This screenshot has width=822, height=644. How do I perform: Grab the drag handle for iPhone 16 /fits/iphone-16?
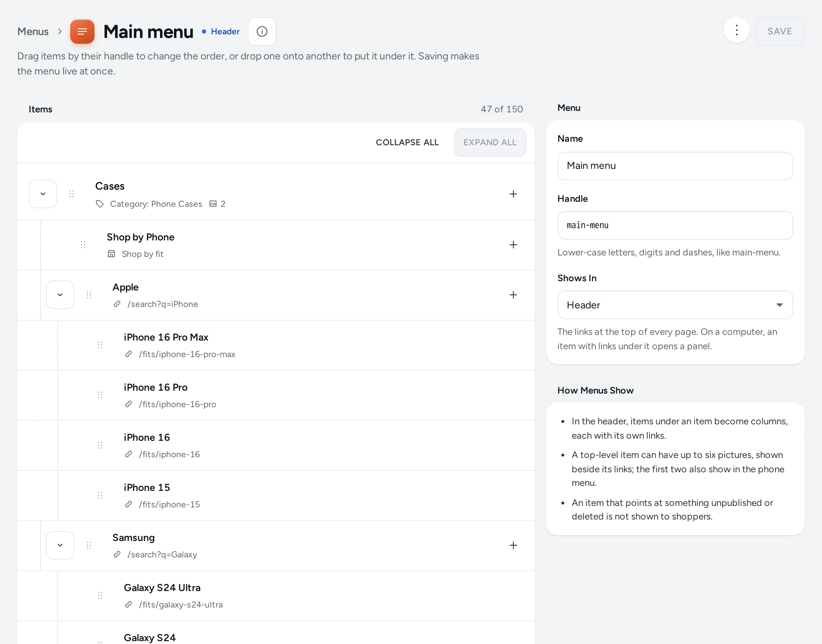click(100, 445)
